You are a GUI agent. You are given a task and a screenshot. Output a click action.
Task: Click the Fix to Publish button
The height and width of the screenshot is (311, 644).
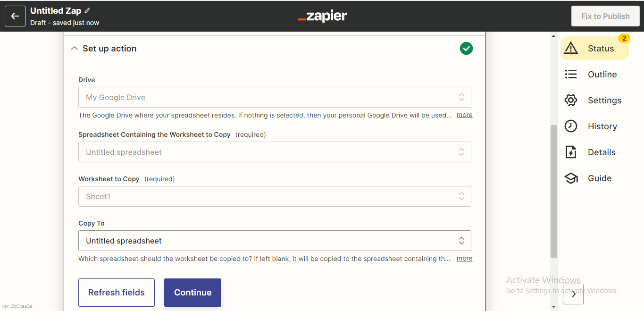605,16
